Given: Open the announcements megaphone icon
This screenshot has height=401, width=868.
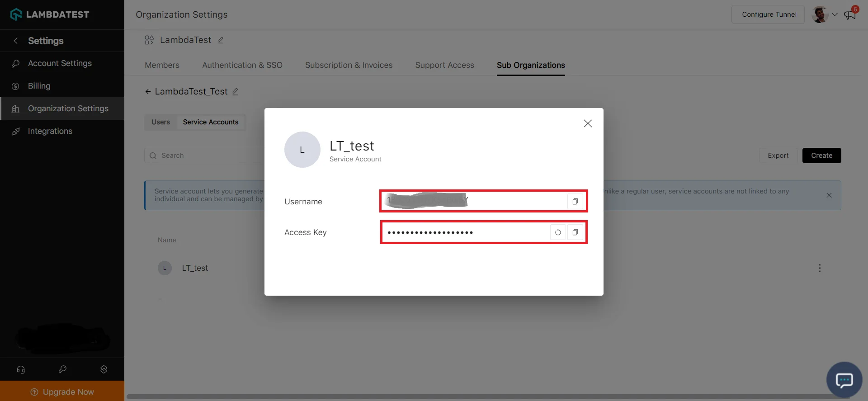Looking at the screenshot, I should tap(850, 14).
